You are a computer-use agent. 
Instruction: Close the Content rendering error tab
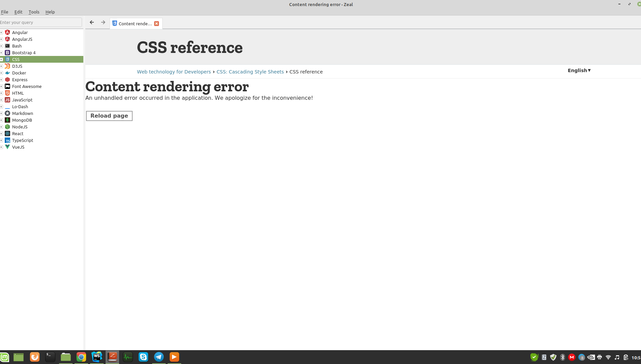157,24
